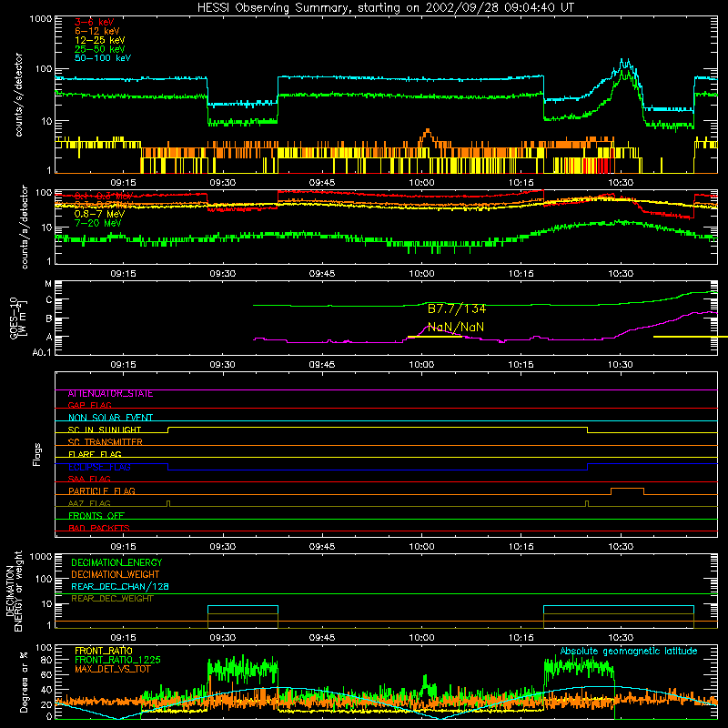Click the first AAZ_FLAG spike near 09:22

pyautogui.click(x=168, y=503)
